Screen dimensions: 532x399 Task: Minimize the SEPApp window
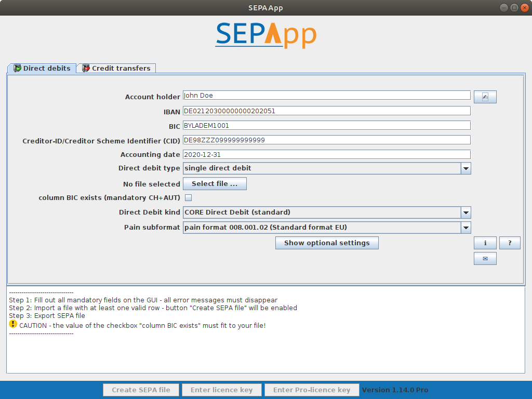(504, 7)
